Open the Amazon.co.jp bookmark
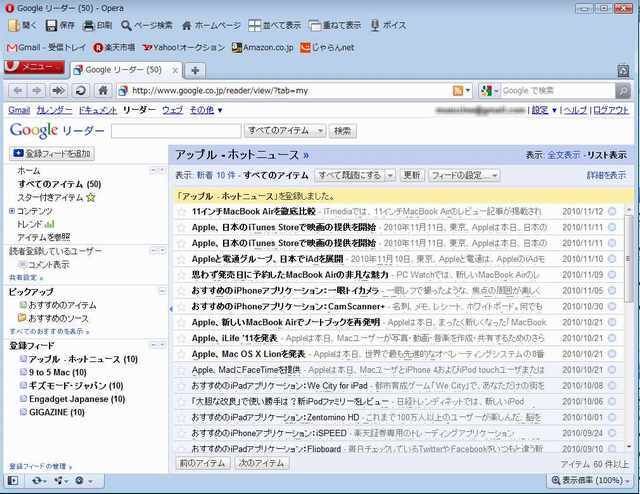The image size is (640, 494). click(x=262, y=47)
